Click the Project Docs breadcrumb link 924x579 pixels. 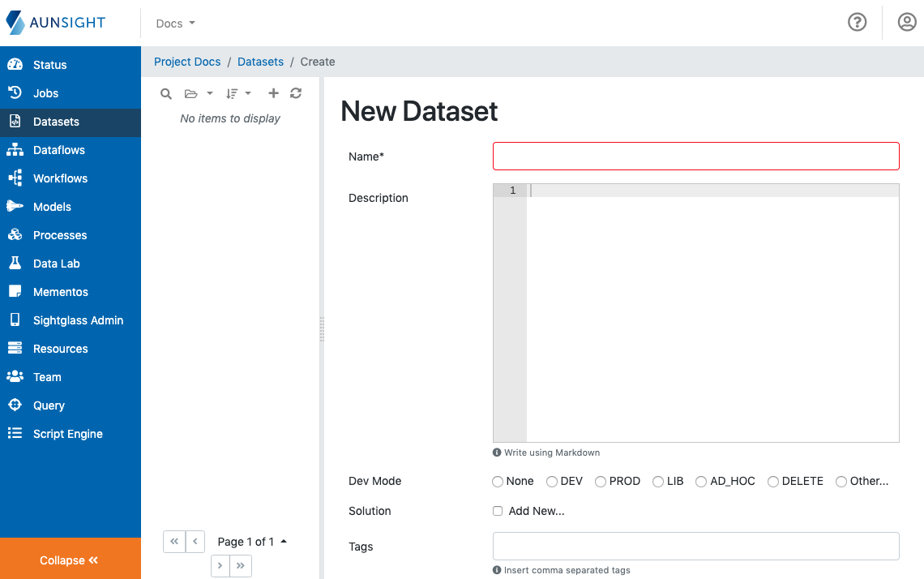(187, 62)
